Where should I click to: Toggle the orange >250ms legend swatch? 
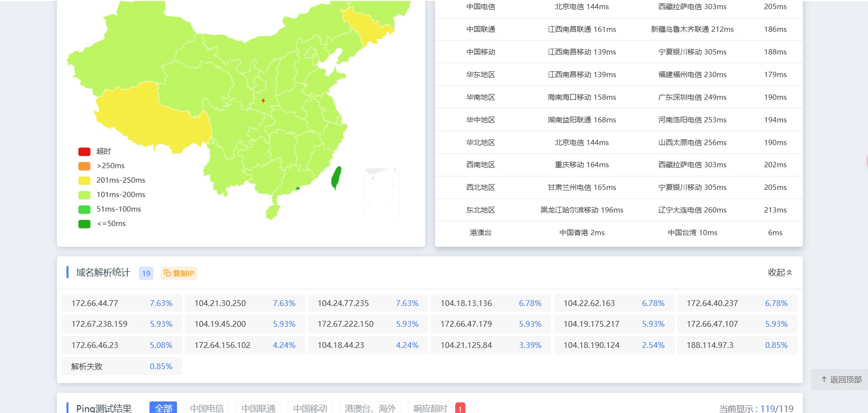point(84,166)
